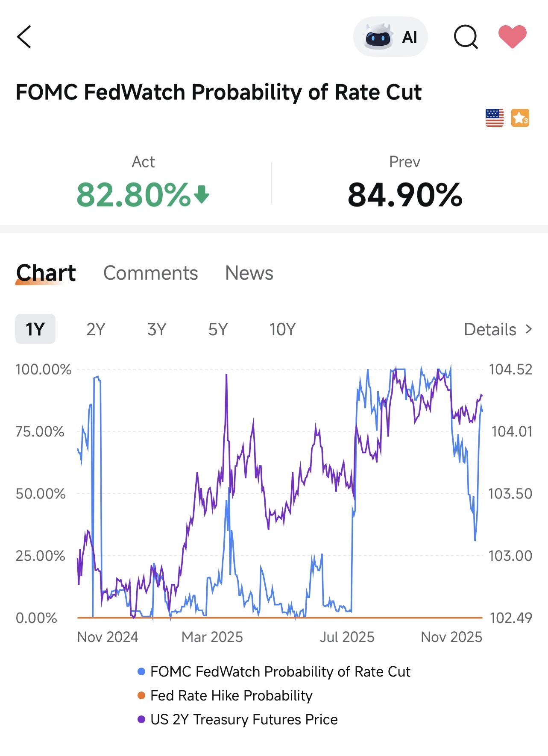Tap the back arrow icon

pyautogui.click(x=24, y=37)
